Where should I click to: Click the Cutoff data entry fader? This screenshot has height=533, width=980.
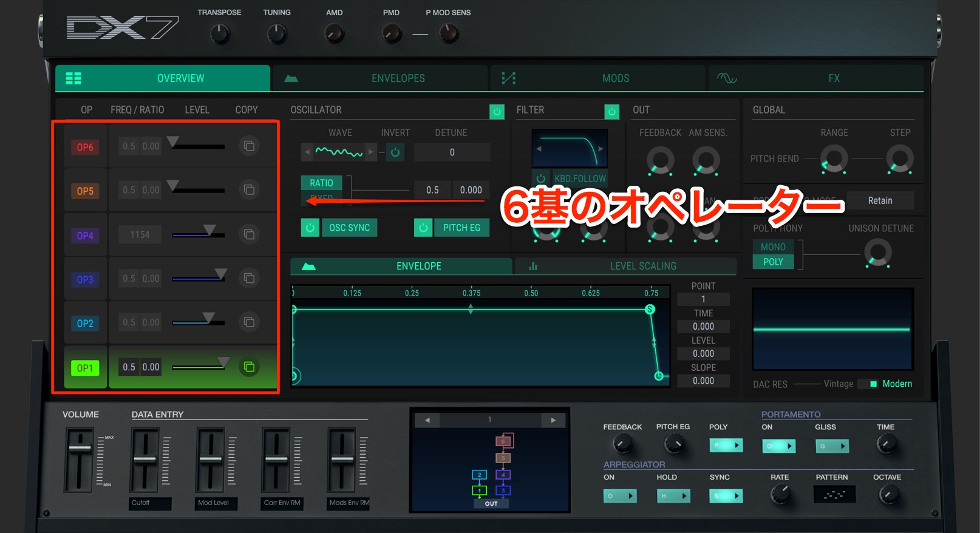pos(145,459)
